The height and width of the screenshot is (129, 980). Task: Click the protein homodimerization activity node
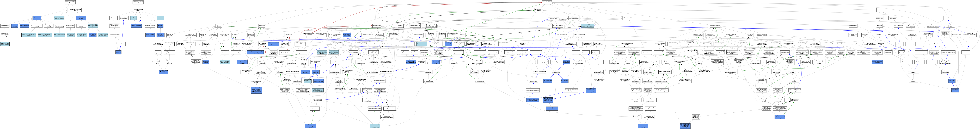(x=45, y=35)
